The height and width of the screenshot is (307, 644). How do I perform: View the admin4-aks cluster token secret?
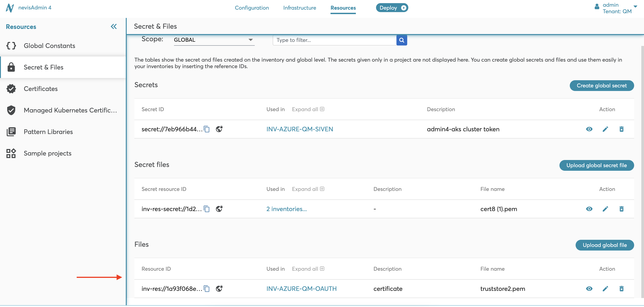pos(589,129)
